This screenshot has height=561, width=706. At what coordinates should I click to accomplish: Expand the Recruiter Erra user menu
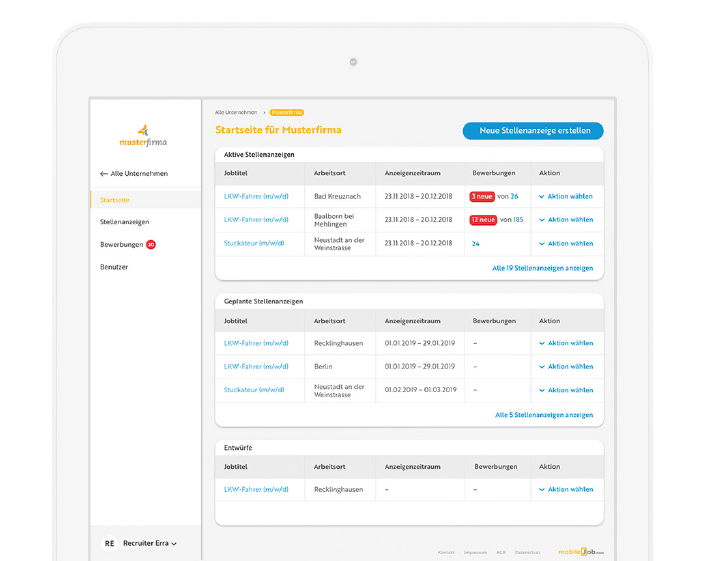click(149, 543)
